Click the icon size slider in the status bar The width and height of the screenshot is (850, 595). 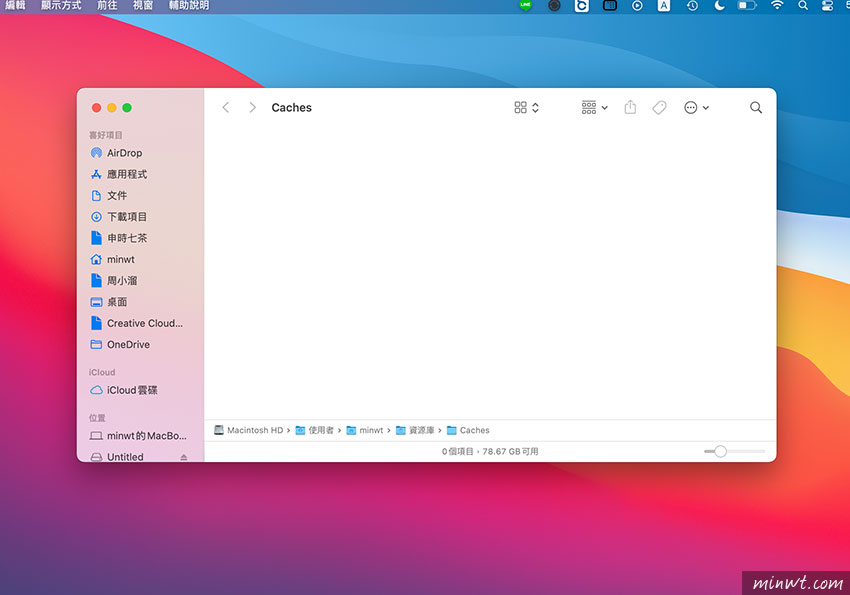(x=733, y=451)
